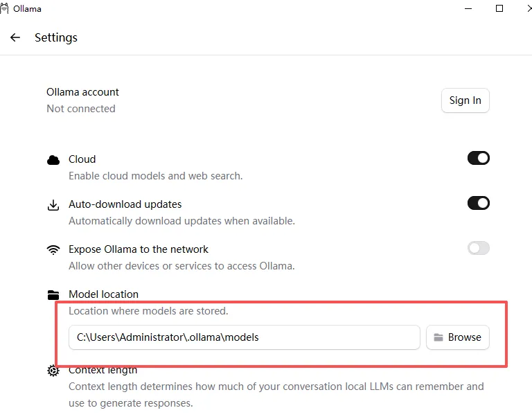The width and height of the screenshot is (532, 417).
Task: Disable the Cloud toggle switch
Action: point(479,158)
